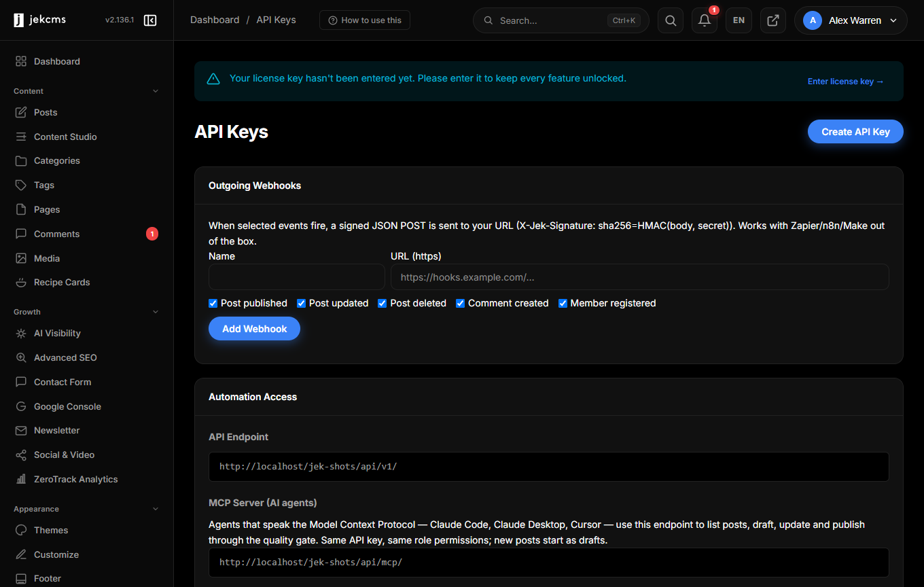Image resolution: width=924 pixels, height=587 pixels.
Task: Click the Pages document icon
Action: [x=21, y=209]
